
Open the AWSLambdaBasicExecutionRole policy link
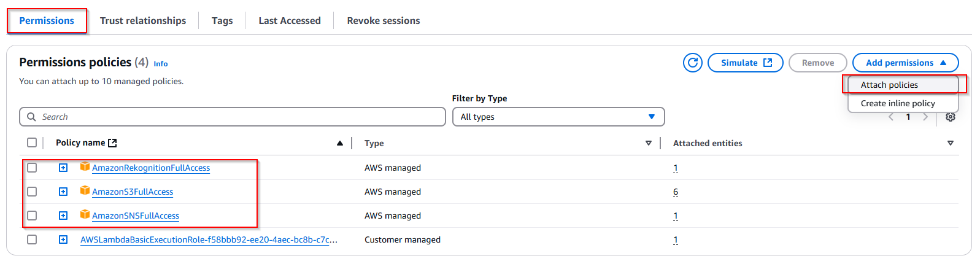pyautogui.click(x=209, y=240)
